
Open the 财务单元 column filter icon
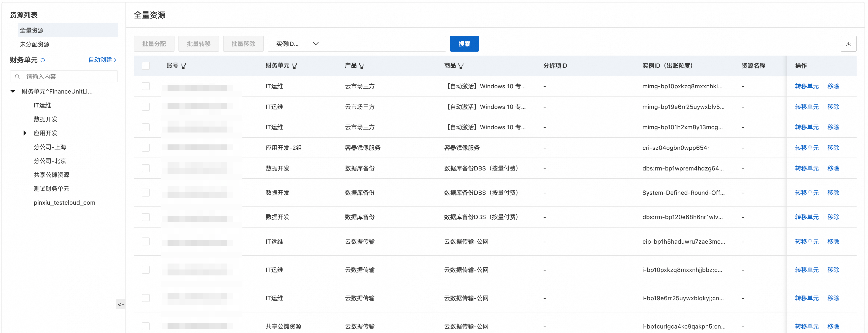click(x=294, y=66)
